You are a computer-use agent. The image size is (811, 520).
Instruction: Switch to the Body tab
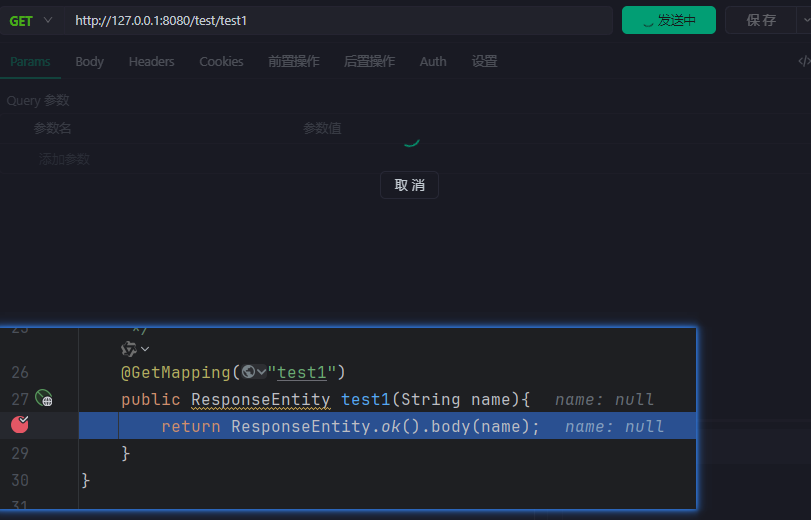point(89,61)
